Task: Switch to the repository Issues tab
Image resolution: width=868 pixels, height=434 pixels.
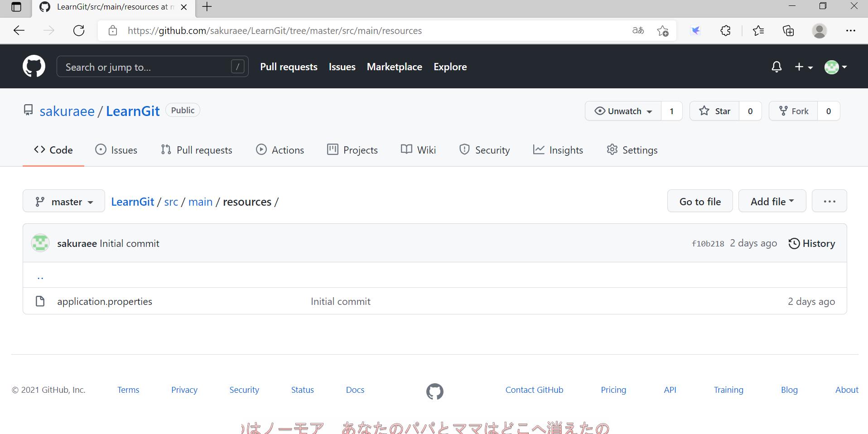Action: (x=116, y=150)
